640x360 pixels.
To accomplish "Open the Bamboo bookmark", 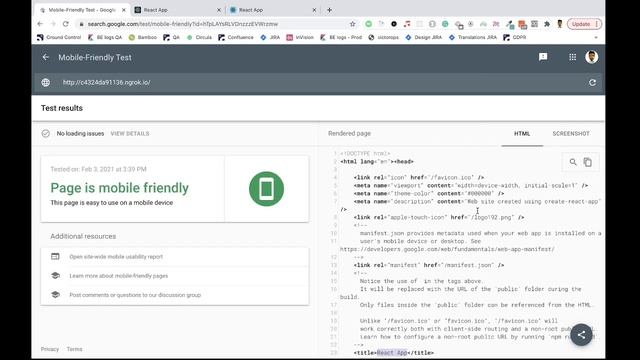I will pyautogui.click(x=143, y=37).
